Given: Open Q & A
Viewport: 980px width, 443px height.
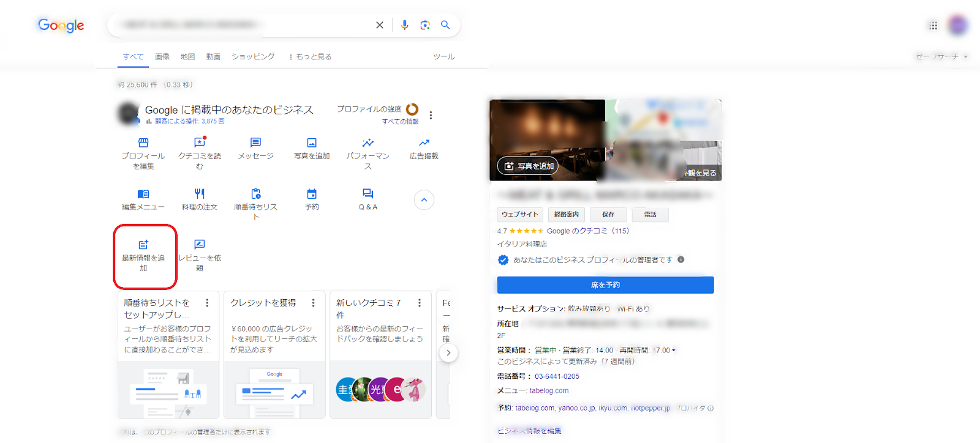Looking at the screenshot, I should 368,199.
